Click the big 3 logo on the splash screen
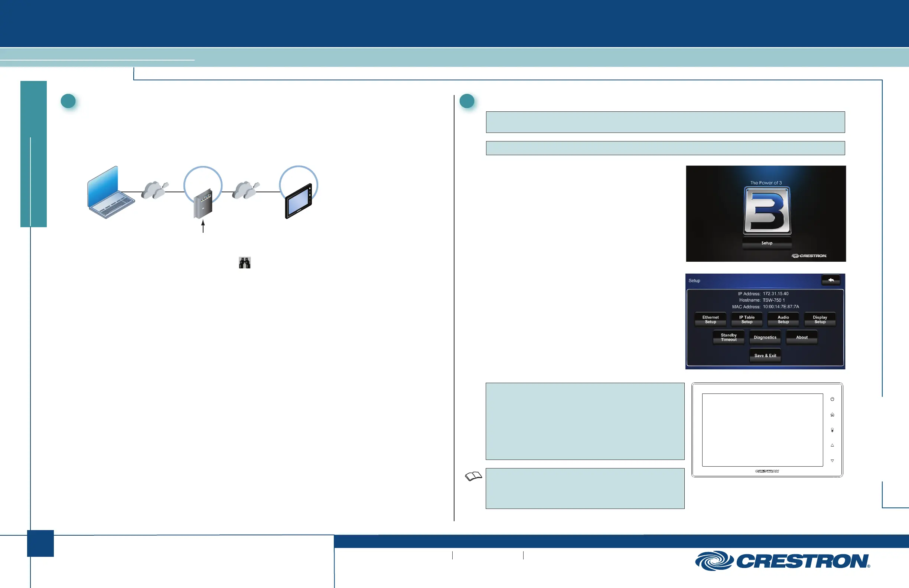Image resolution: width=909 pixels, height=588 pixels. pos(767,211)
